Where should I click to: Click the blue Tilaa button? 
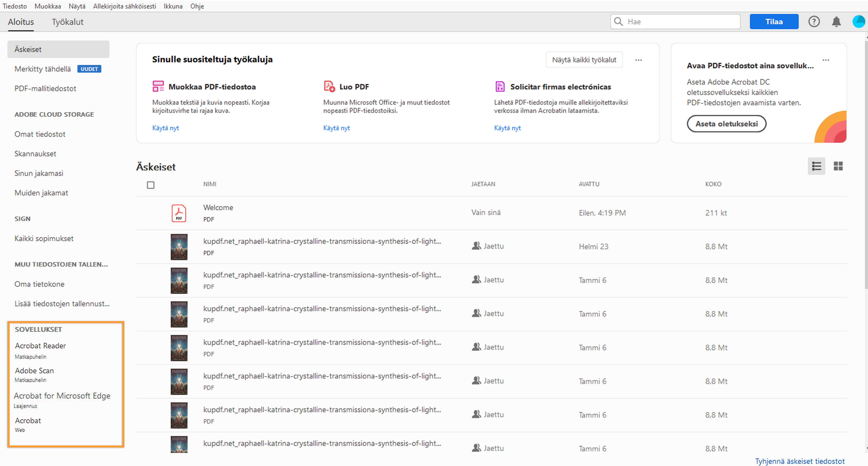click(x=774, y=22)
